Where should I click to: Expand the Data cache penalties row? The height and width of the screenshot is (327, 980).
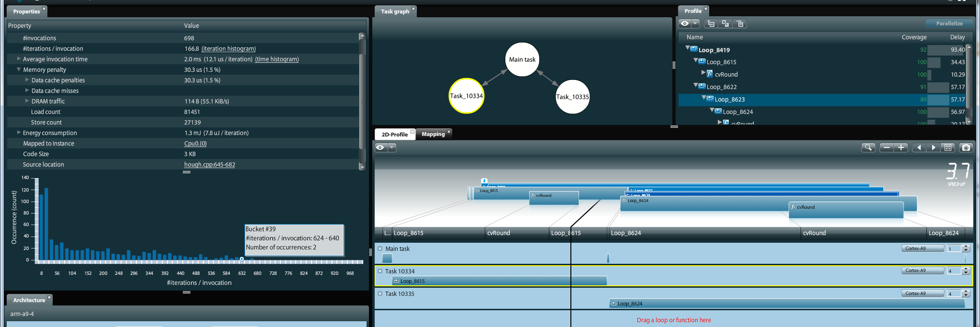click(x=27, y=80)
